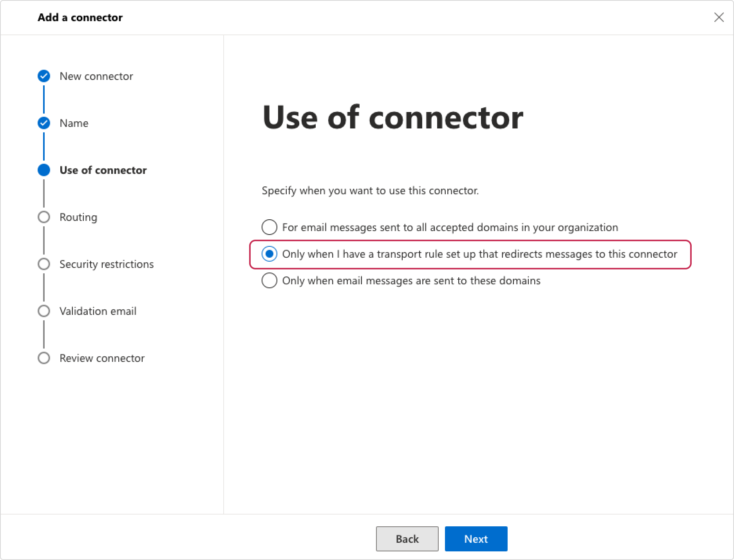Click the New connector completed checkmark icon
734x560 pixels.
(x=44, y=76)
